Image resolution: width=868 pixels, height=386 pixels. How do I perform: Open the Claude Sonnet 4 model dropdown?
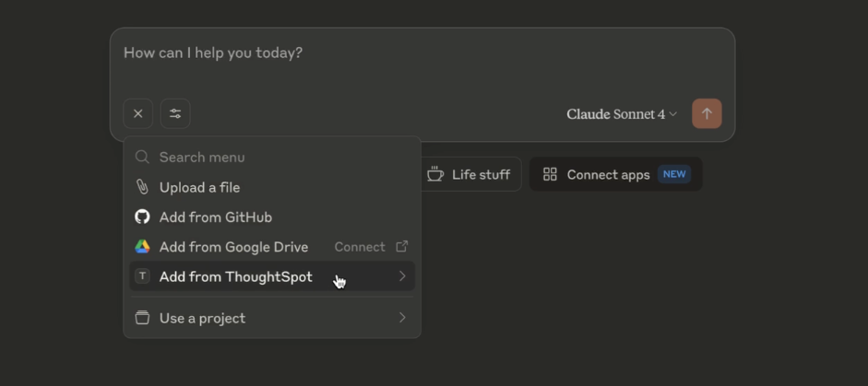click(x=621, y=114)
